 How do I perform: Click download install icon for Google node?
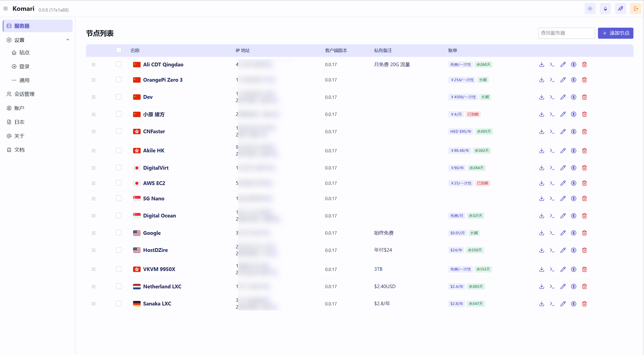click(542, 233)
